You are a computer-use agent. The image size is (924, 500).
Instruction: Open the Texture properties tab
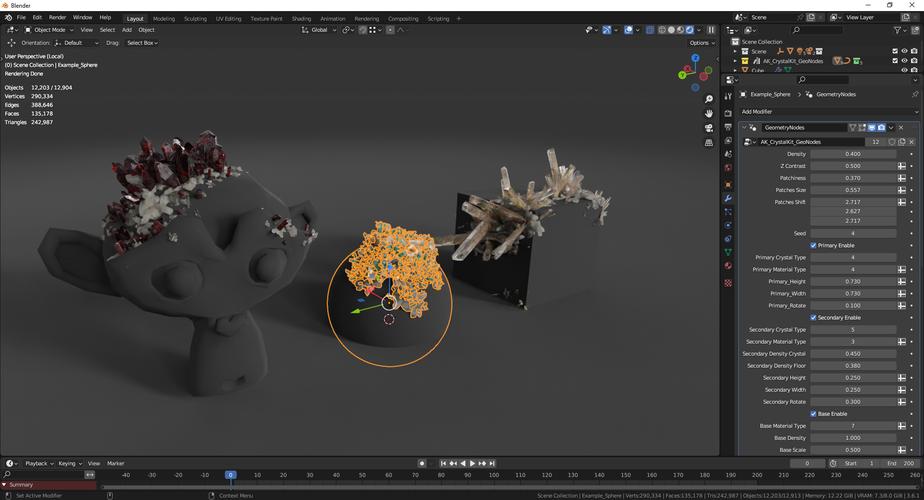728,283
